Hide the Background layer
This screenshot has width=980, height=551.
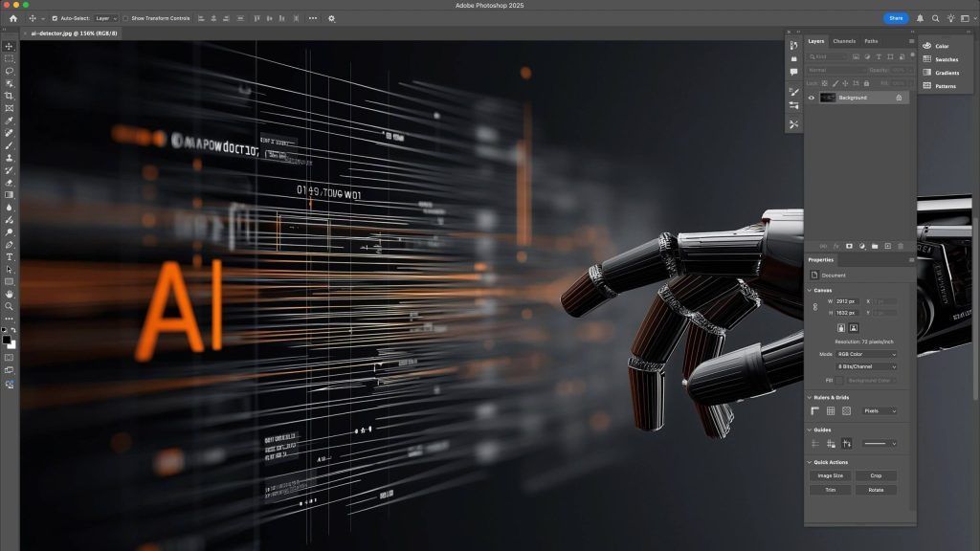coord(811,98)
